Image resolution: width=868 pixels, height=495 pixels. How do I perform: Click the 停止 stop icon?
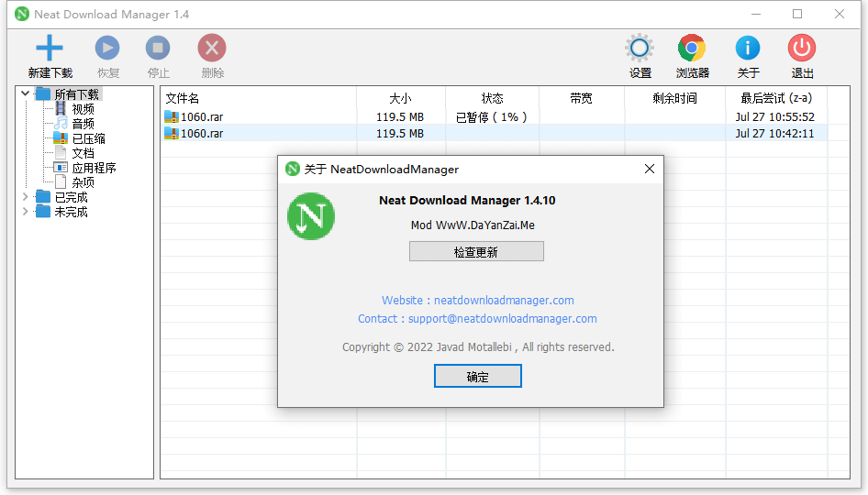click(158, 48)
